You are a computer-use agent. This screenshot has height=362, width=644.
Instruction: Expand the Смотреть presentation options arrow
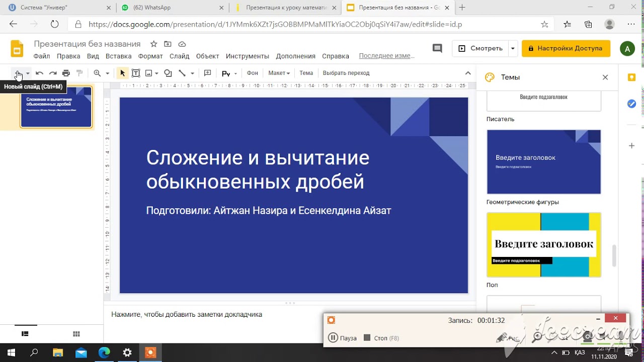tap(513, 48)
